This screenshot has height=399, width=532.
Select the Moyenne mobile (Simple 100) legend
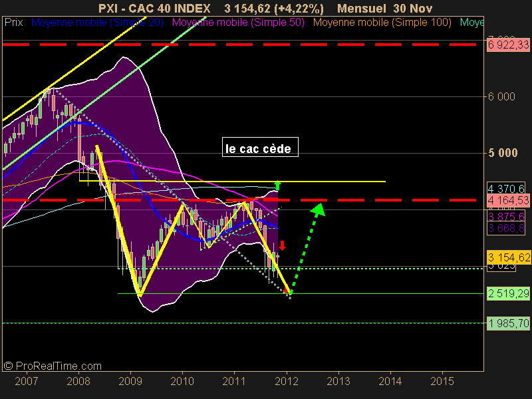pyautogui.click(x=382, y=23)
